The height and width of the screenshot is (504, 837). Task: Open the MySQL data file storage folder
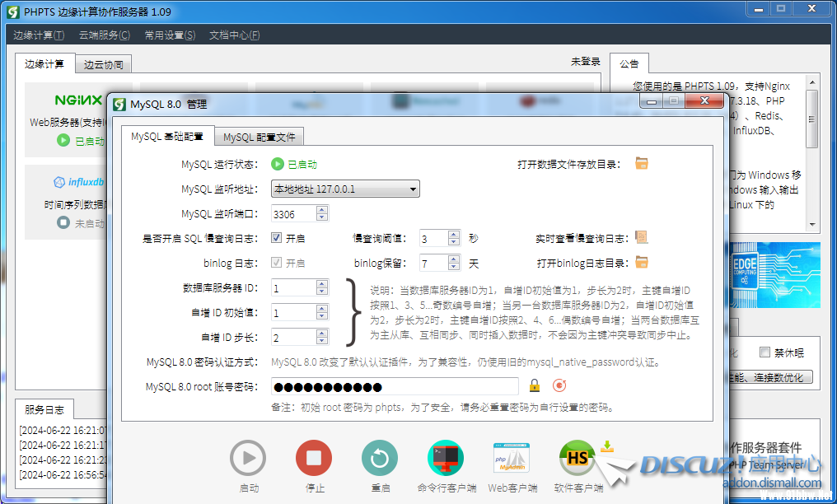642,163
